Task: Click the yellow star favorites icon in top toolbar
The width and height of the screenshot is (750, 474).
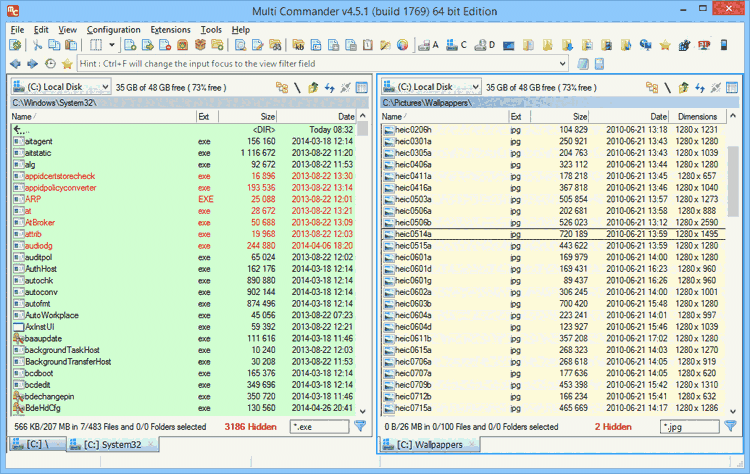Action: coord(665,45)
